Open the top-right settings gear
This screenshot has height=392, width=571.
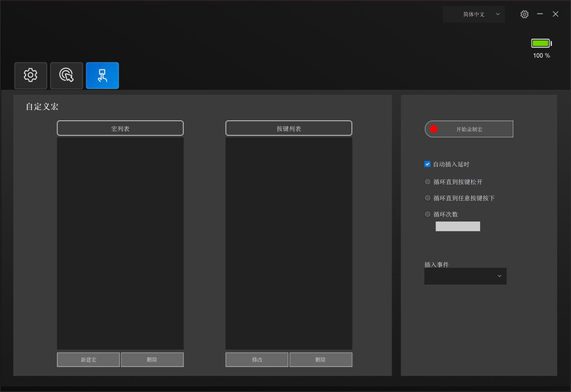524,14
